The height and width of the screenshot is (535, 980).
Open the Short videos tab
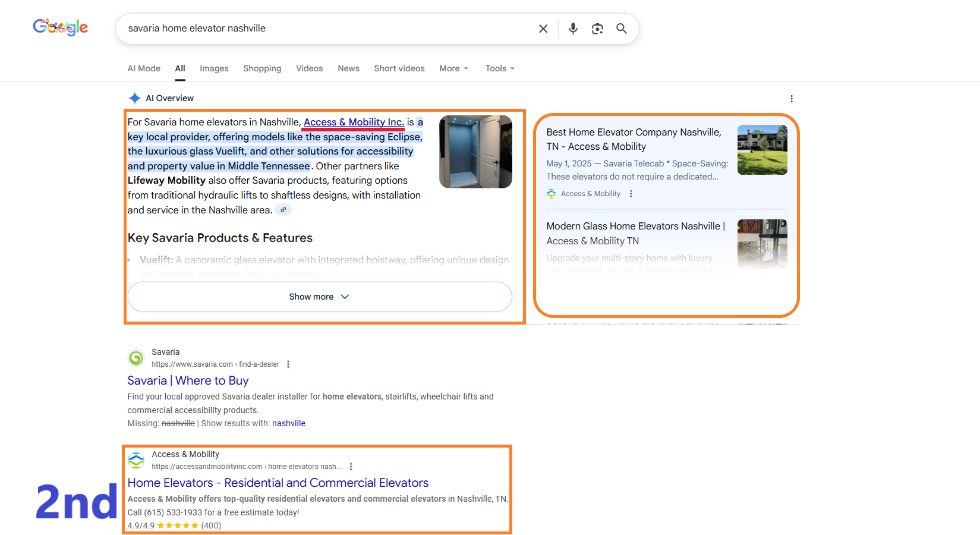coord(399,68)
